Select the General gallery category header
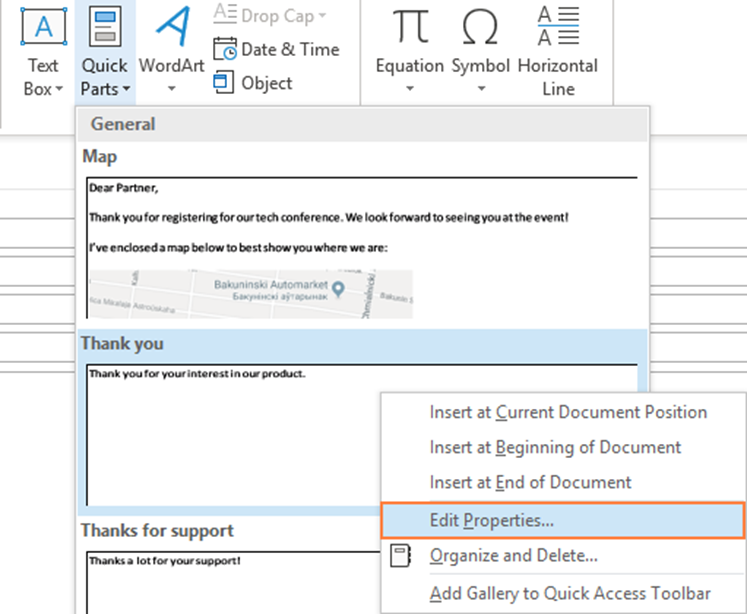The image size is (747, 614). 363,124
